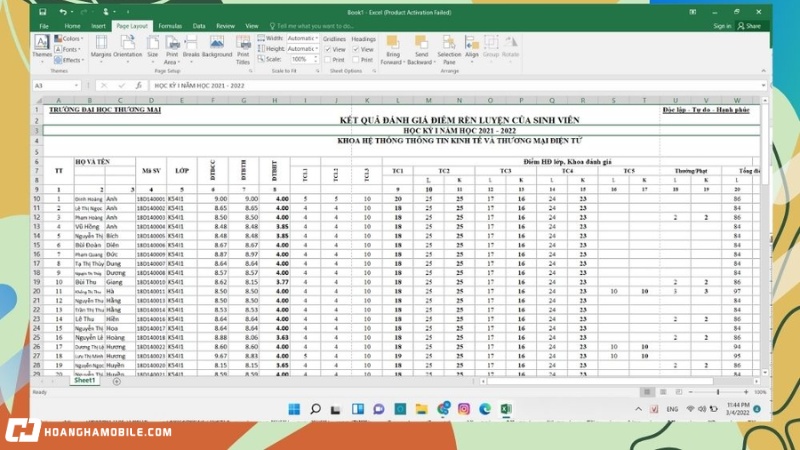Click the Undo icon
The width and height of the screenshot is (800, 450).
[62, 12]
